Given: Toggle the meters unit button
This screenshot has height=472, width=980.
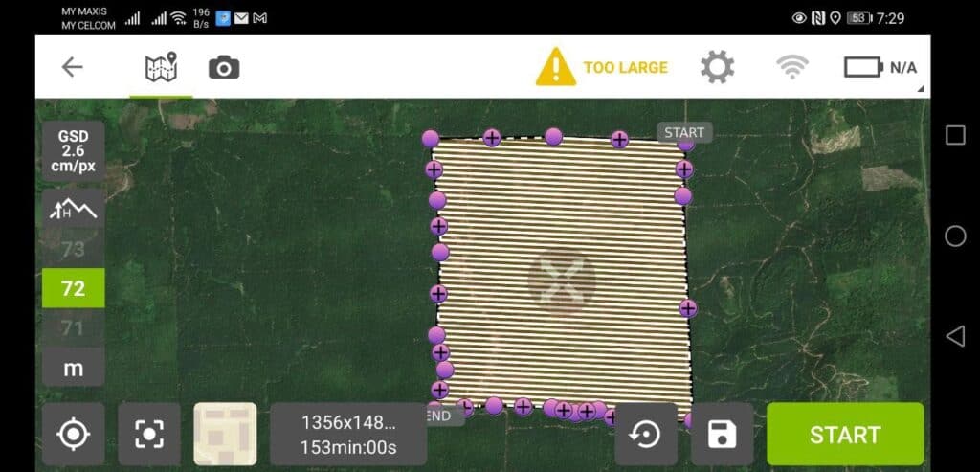Looking at the screenshot, I should coord(73,368).
